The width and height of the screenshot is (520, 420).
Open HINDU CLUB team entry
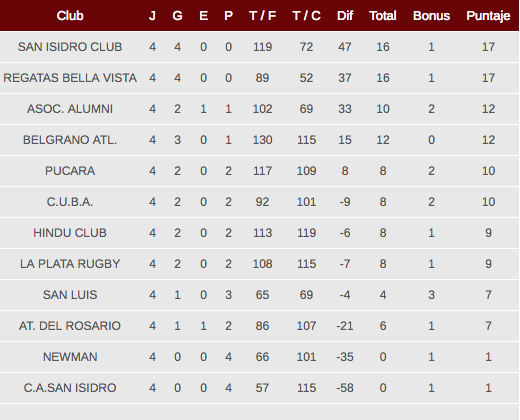tap(70, 233)
